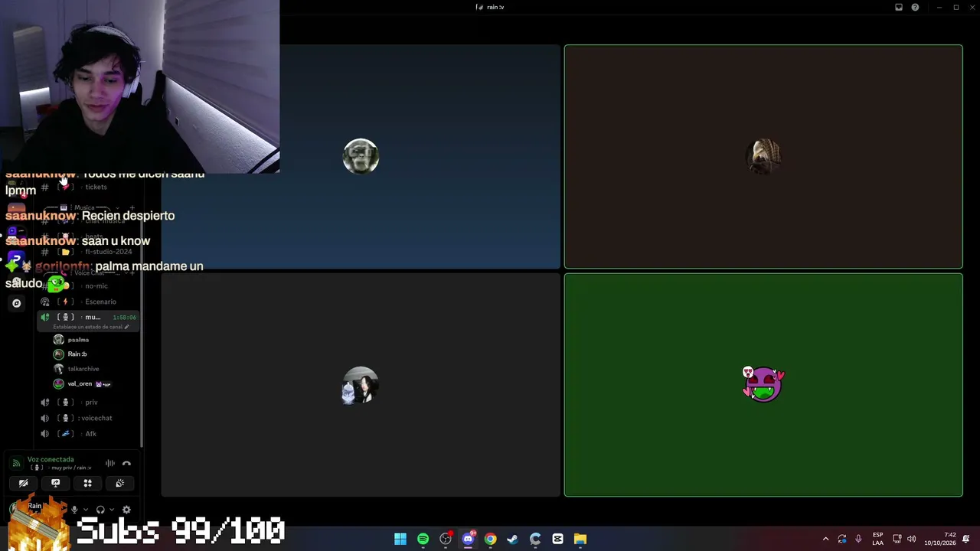Image resolution: width=980 pixels, height=551 pixels.
Task: Join the Afk voice channel
Action: (x=88, y=434)
